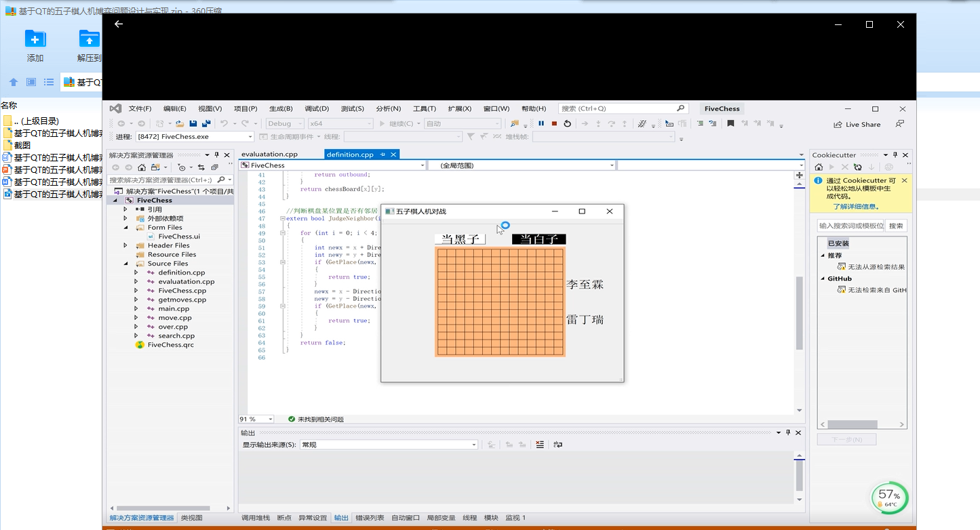Click the 当黑子 button
Screen dimensions: 980x530
pos(460,239)
